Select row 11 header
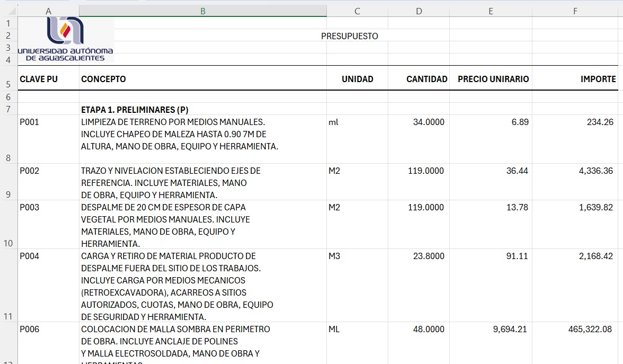 click(x=8, y=316)
